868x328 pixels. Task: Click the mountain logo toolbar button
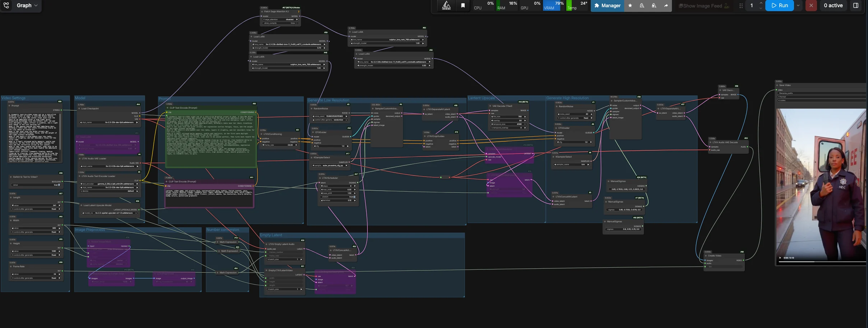[446, 5]
